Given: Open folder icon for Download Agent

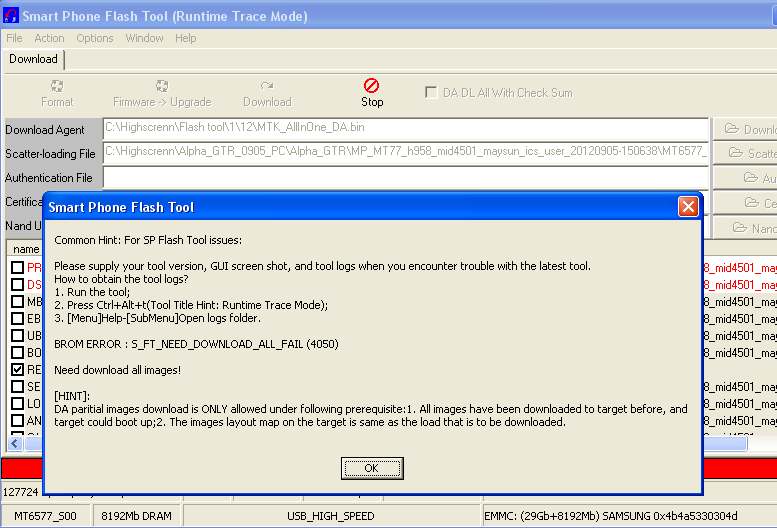Looking at the screenshot, I should click(731, 129).
